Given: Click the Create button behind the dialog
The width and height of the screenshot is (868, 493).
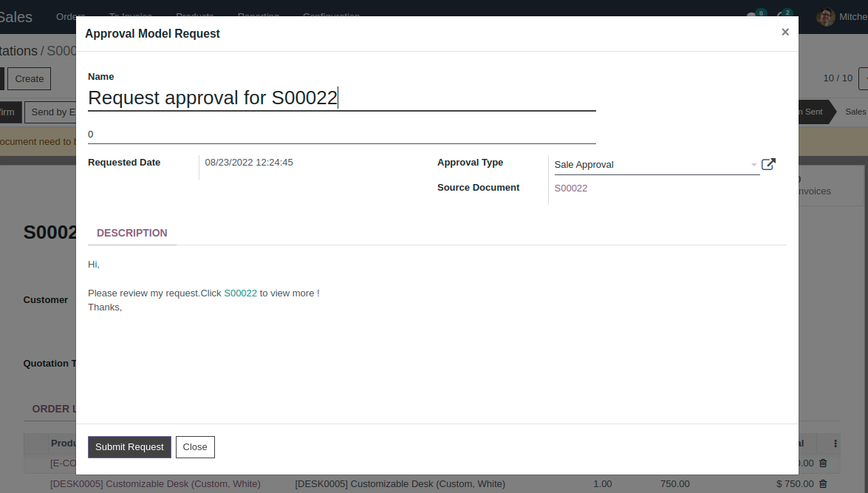Looking at the screenshot, I should (x=30, y=79).
